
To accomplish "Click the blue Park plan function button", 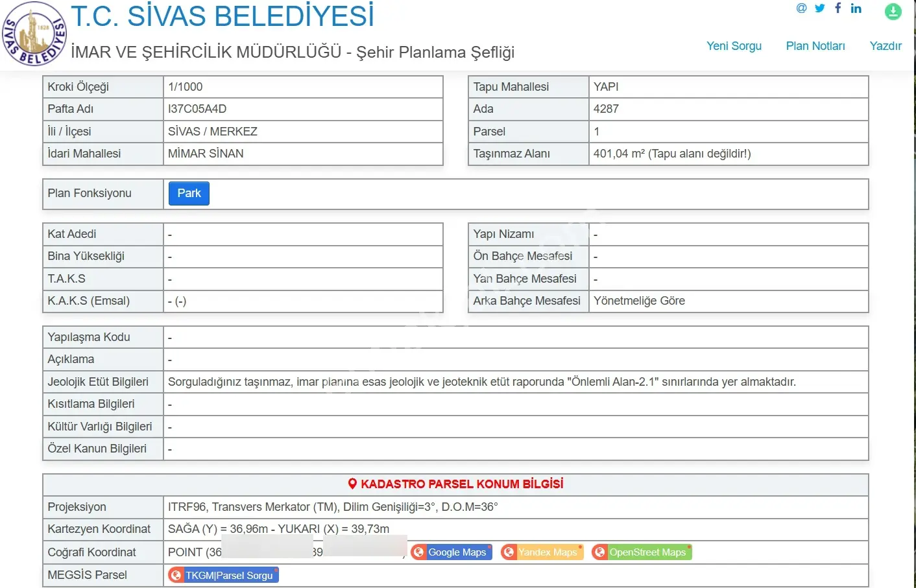I will 189,193.
